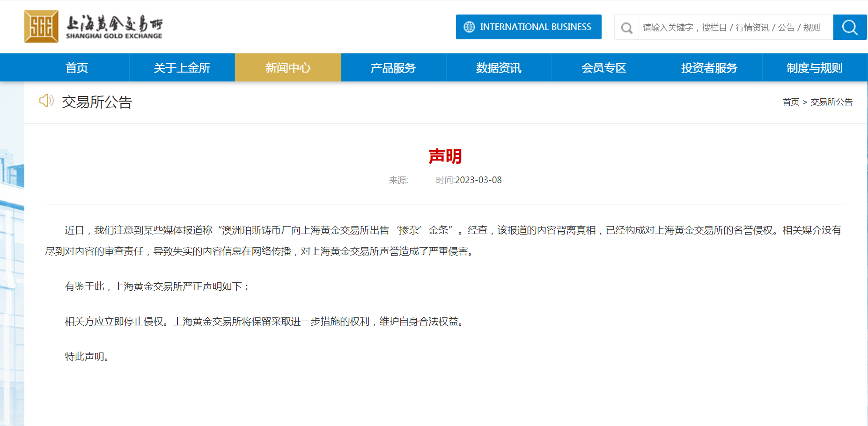The image size is (868, 426).
Task: Click the 交易所公告 section heading
Action: tap(97, 102)
